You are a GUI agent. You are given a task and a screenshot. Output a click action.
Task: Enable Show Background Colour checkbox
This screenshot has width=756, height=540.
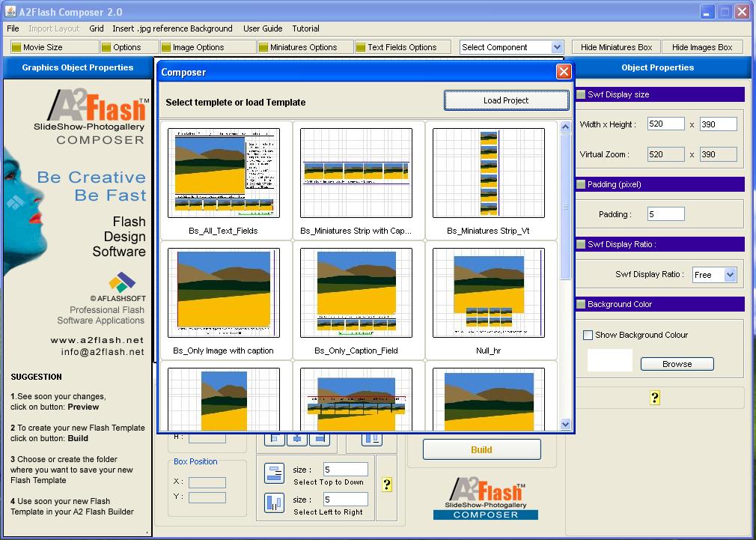(x=588, y=335)
